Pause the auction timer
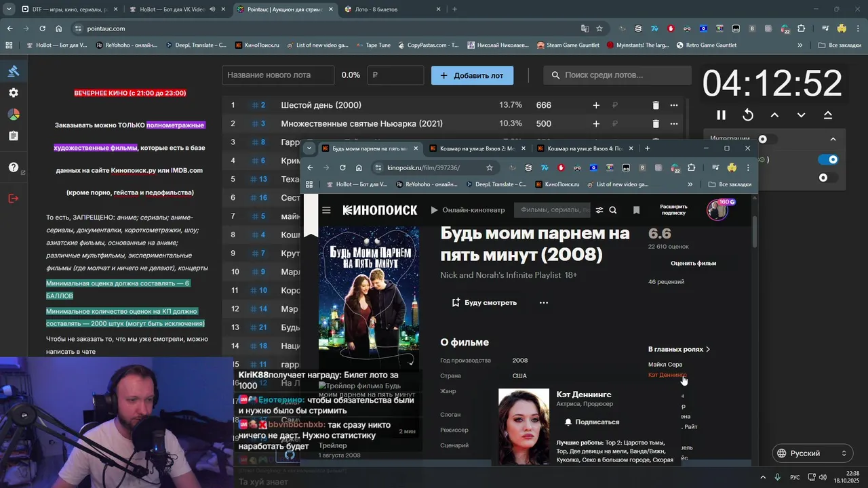The width and height of the screenshot is (868, 488). click(721, 115)
